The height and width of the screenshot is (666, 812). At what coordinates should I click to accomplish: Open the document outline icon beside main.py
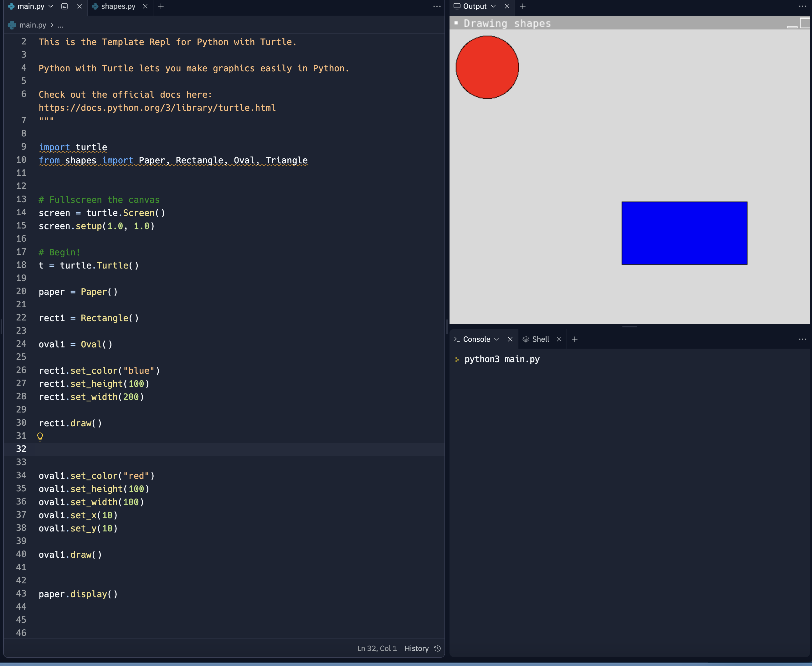pyautogui.click(x=64, y=6)
